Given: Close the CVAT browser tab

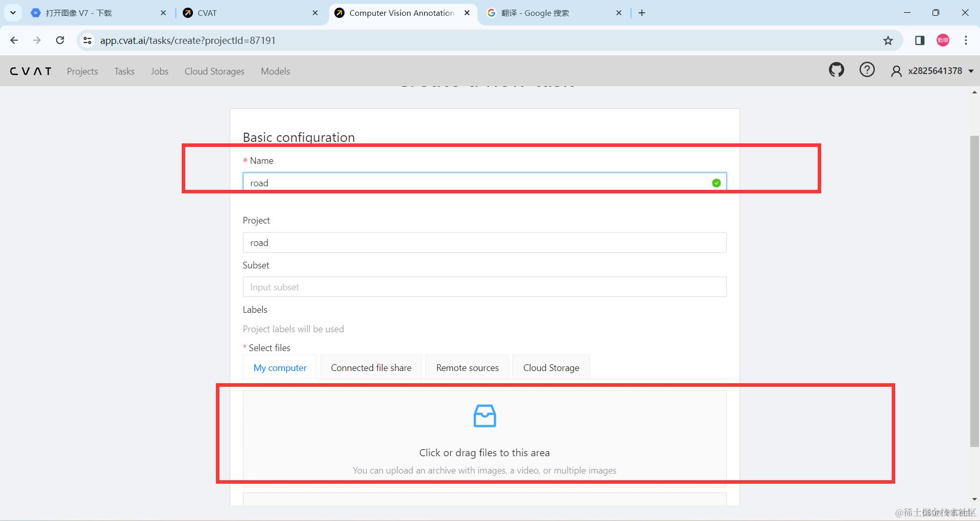Looking at the screenshot, I should (315, 13).
